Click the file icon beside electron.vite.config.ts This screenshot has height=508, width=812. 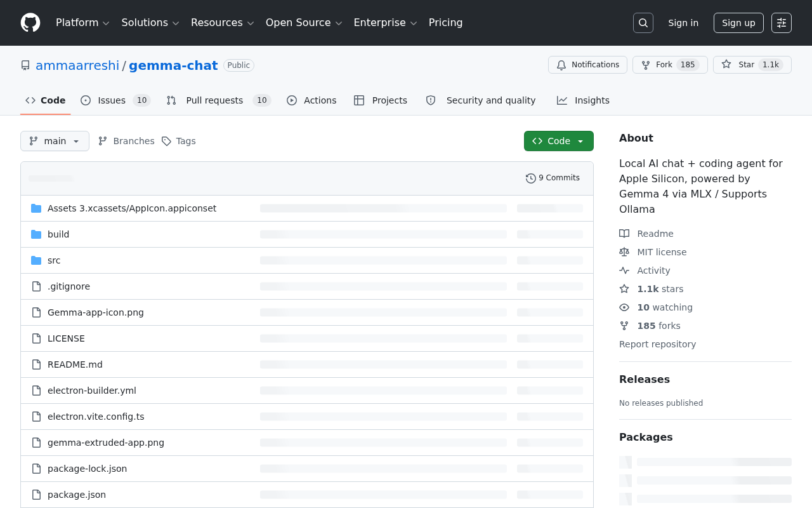(36, 417)
